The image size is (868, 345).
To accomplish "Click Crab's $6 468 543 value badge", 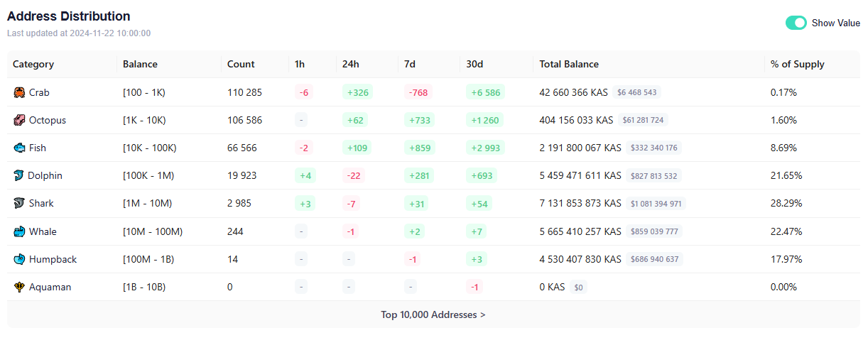I will point(637,92).
